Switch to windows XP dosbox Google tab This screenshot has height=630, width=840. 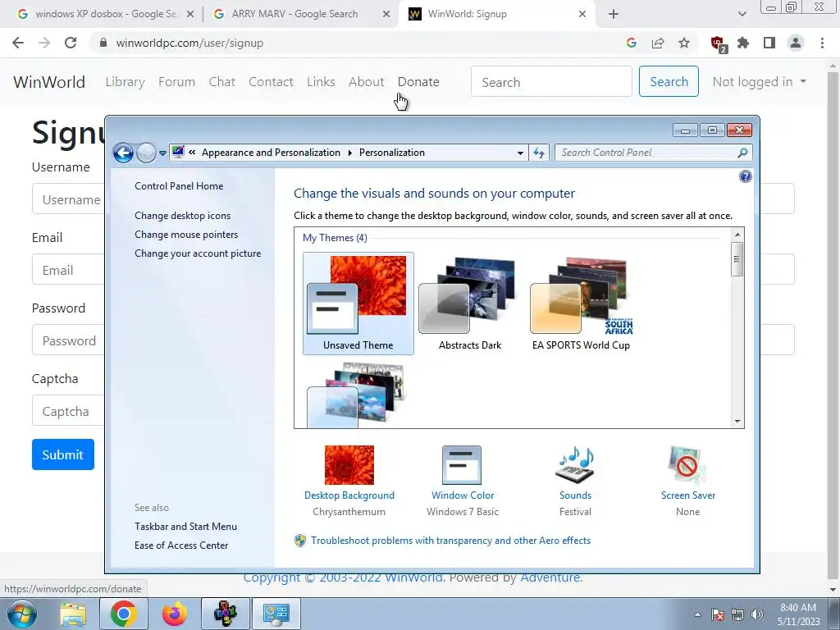[x=106, y=14]
